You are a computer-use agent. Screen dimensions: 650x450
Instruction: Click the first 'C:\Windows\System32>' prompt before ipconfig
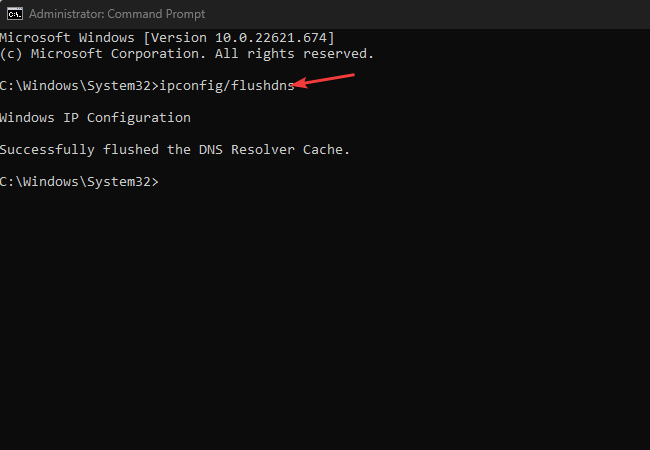pos(79,86)
